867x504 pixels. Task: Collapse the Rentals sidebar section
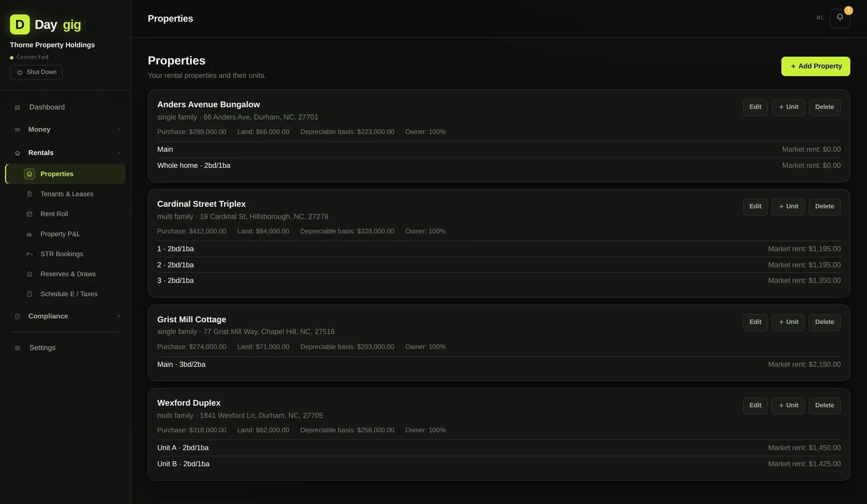(66, 153)
